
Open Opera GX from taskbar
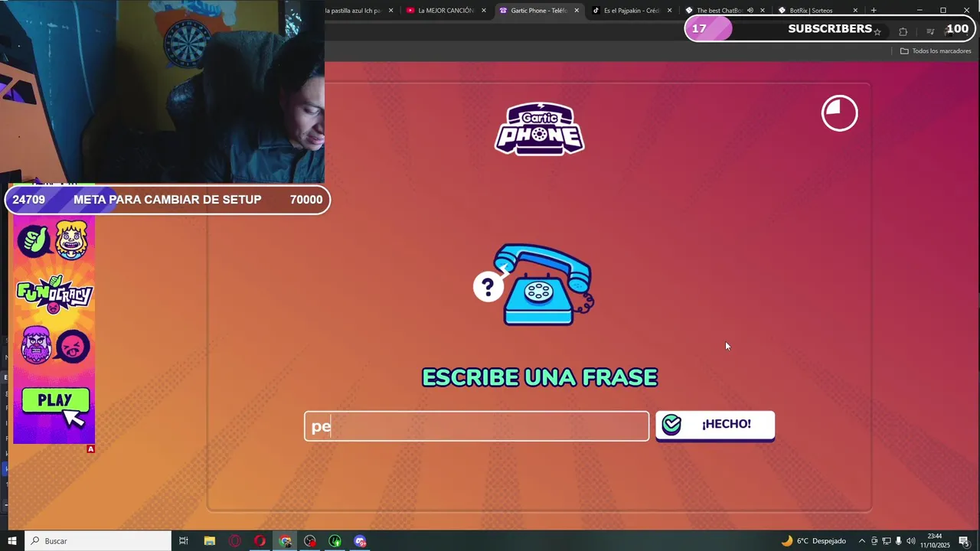[234, 541]
